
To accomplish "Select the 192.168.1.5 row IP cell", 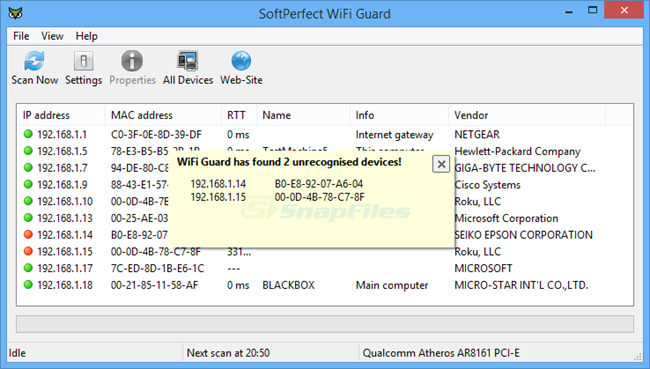I will [62, 151].
